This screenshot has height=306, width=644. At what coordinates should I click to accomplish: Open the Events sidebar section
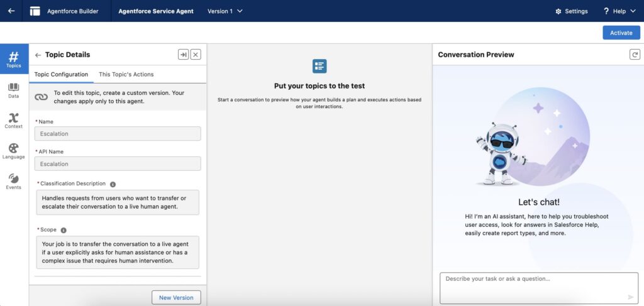(14, 182)
